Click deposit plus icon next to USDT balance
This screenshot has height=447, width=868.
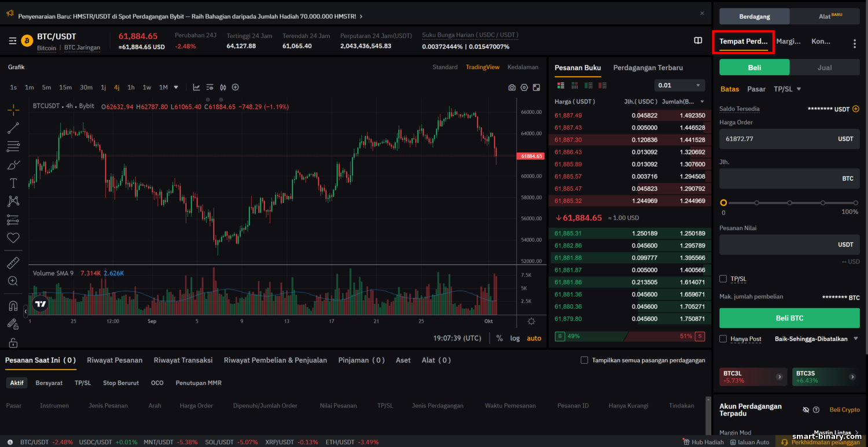click(856, 109)
